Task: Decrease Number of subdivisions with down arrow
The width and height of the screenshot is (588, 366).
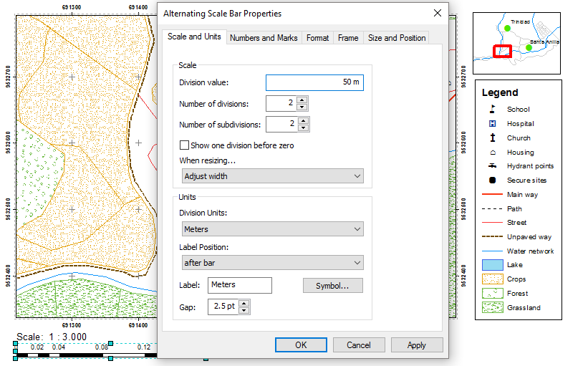Action: pyautogui.click(x=302, y=128)
